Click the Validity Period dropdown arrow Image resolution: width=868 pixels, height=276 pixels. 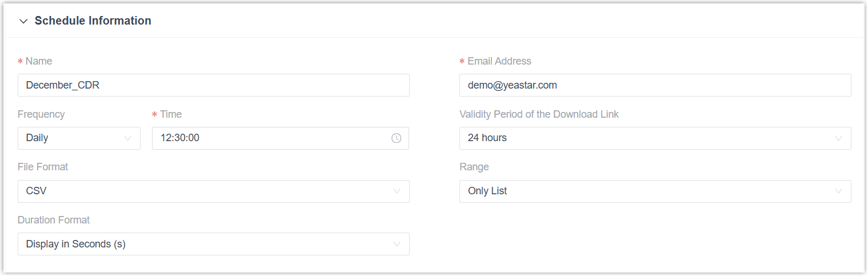click(x=838, y=138)
